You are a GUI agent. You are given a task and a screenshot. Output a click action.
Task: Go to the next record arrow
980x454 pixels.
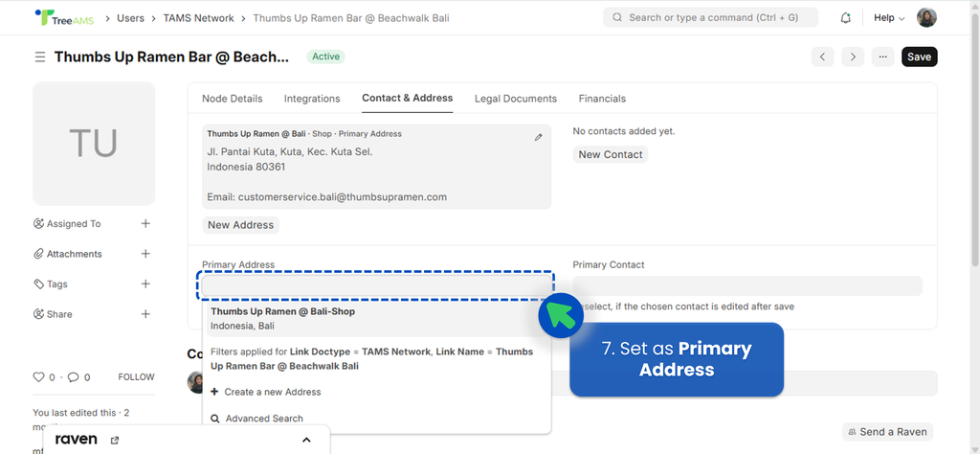[x=853, y=57]
